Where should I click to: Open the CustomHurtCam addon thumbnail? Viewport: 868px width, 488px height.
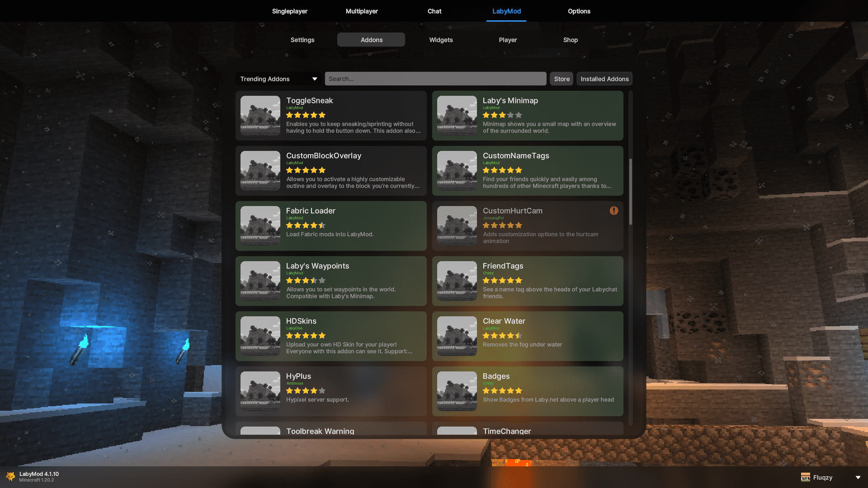[457, 226]
